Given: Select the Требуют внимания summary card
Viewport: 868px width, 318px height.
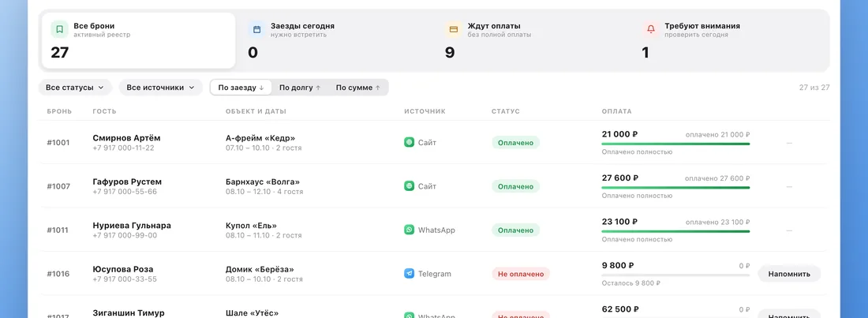Looking at the screenshot, I should pos(730,40).
